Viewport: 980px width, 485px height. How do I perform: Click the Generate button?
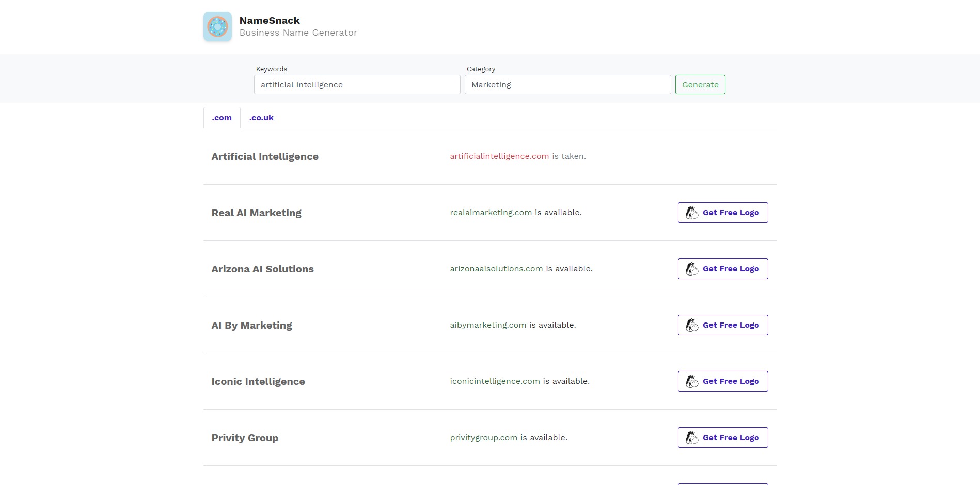click(x=700, y=85)
